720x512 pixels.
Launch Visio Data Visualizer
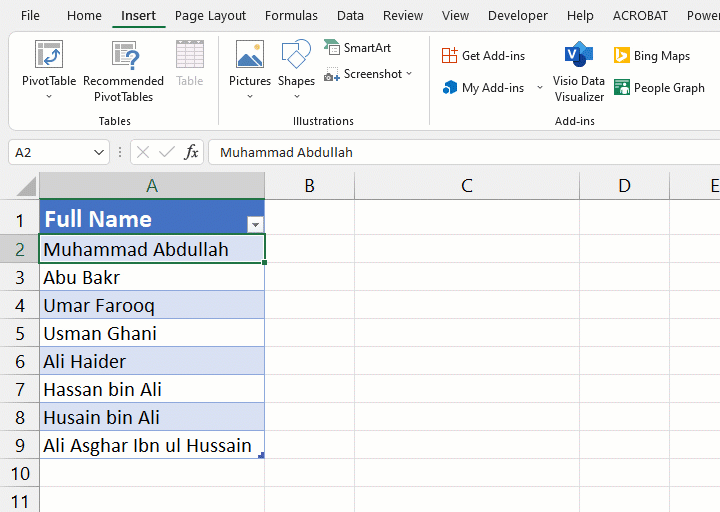579,71
